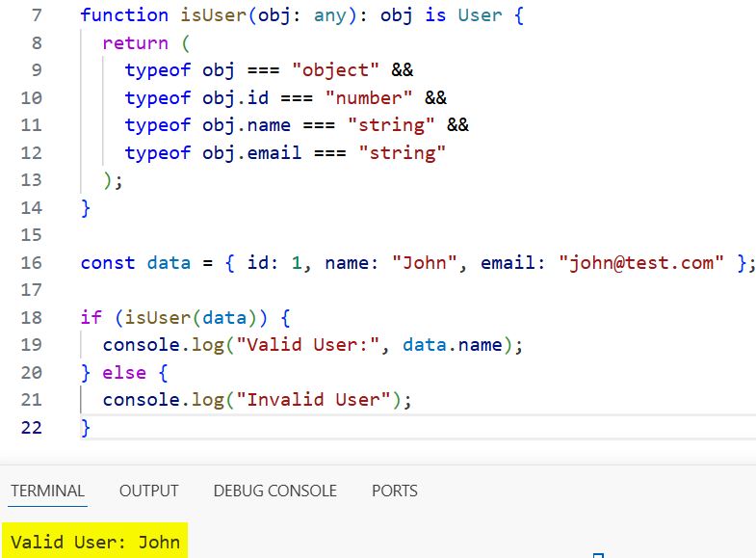Click the "Valid User:" string on line 19
Screen dimensions: 756x558
pyautogui.click(x=307, y=345)
